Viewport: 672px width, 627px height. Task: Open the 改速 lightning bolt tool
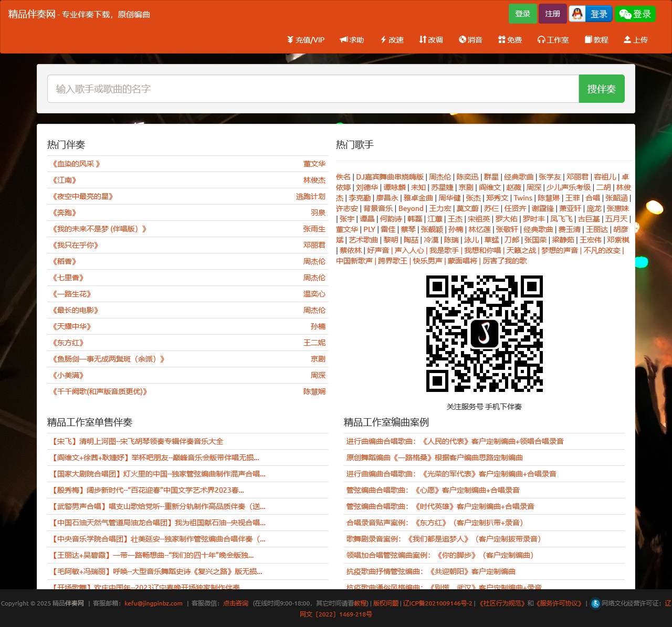click(383, 40)
